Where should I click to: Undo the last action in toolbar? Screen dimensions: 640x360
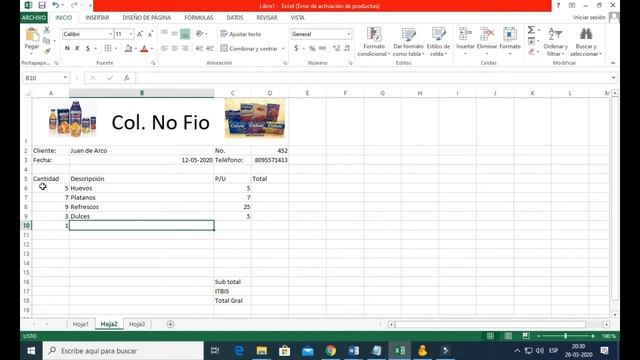click(56, 5)
